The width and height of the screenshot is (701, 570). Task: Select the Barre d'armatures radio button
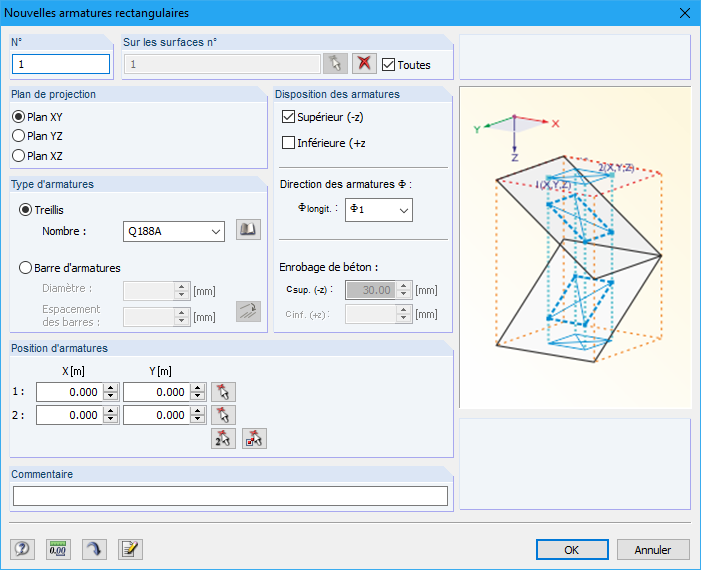tap(25, 268)
